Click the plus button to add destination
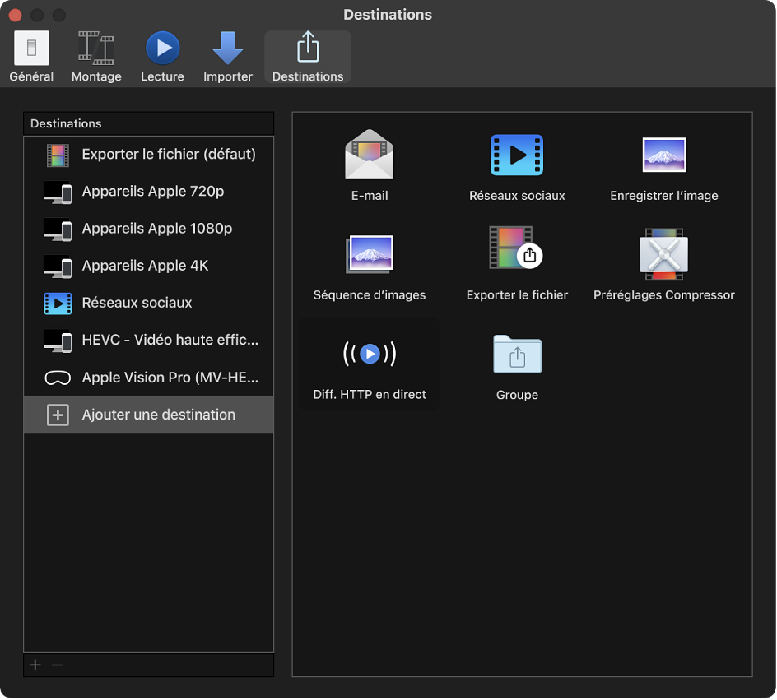The width and height of the screenshot is (777, 700). 35,665
